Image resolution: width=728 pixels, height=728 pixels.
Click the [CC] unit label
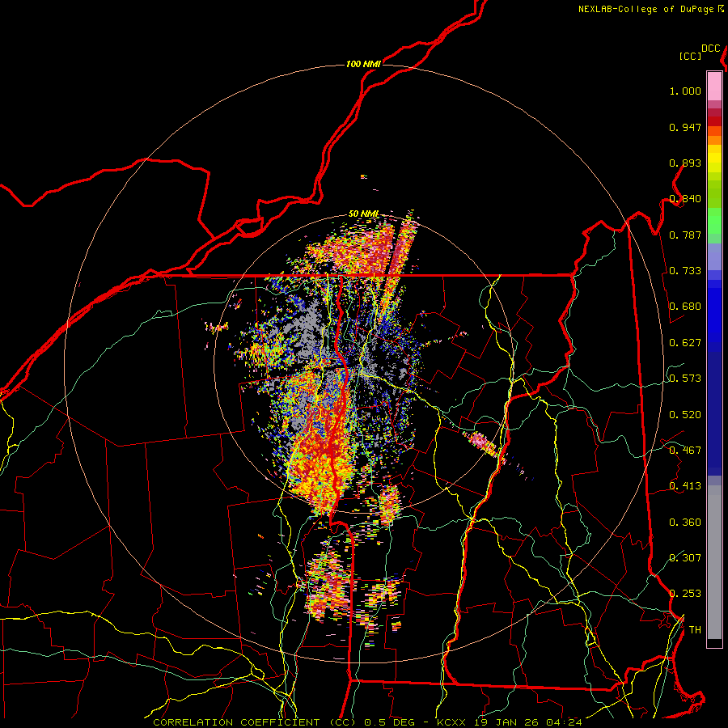pos(690,56)
